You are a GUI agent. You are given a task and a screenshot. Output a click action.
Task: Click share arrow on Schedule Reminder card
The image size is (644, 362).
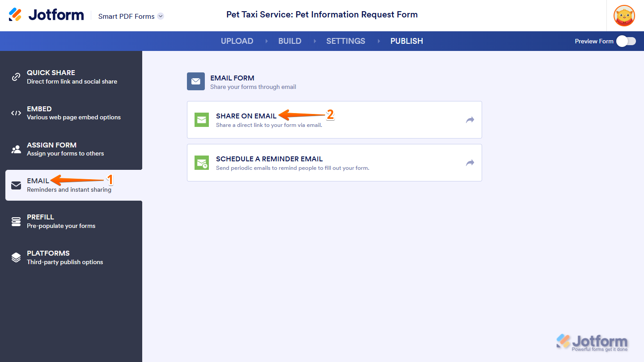coord(470,163)
